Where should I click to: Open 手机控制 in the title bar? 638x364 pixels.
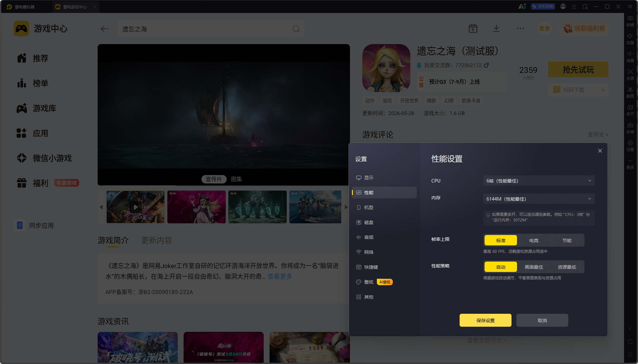coord(543,6)
